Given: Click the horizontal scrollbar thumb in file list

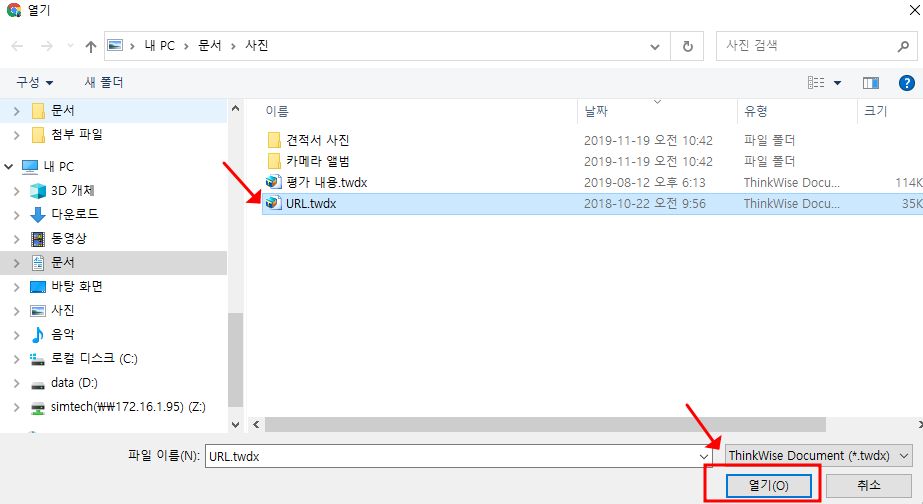Looking at the screenshot, I should 545,425.
